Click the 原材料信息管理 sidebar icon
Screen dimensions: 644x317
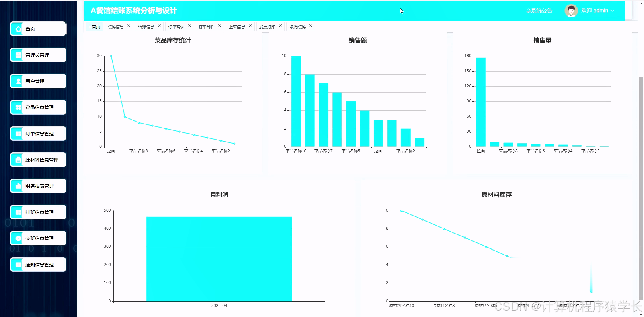(x=18, y=160)
